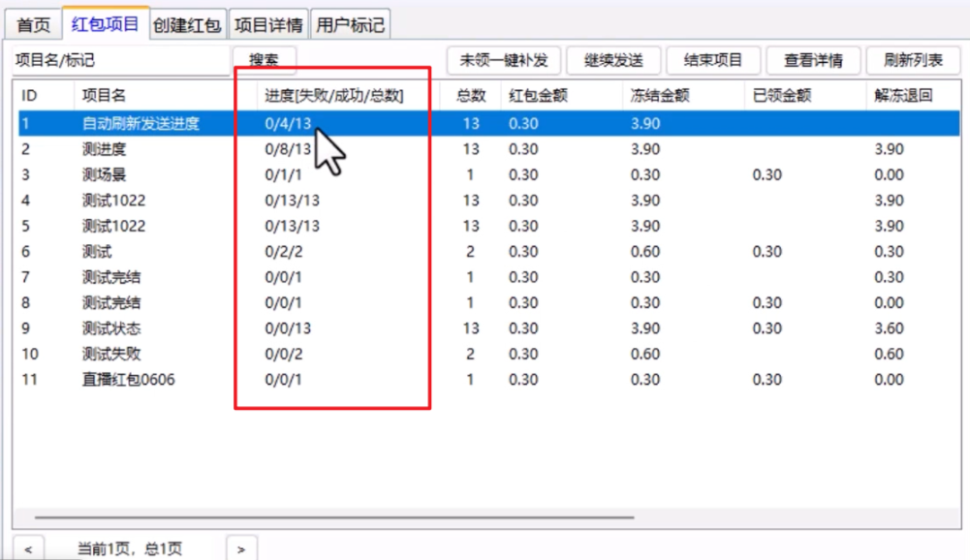Click 已领金额 0.30 in 测场景 row
The height and width of the screenshot is (560, 970).
[767, 174]
